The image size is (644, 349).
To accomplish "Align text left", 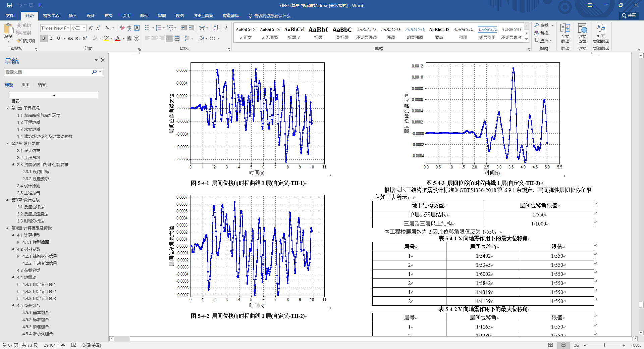I will point(147,38).
